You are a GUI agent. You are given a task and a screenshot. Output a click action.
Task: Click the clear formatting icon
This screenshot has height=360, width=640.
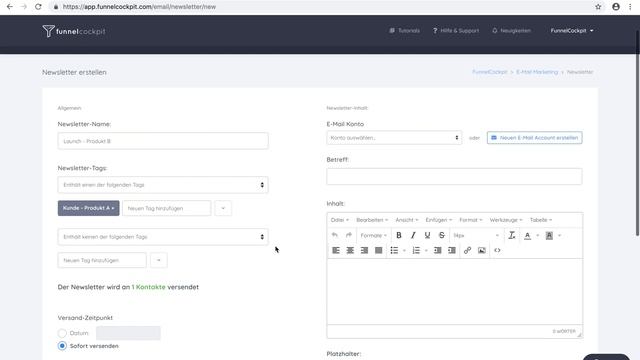coord(511,236)
